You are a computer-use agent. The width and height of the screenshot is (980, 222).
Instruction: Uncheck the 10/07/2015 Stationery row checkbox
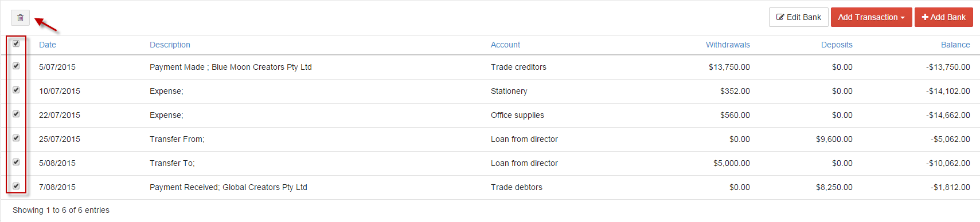(x=16, y=90)
